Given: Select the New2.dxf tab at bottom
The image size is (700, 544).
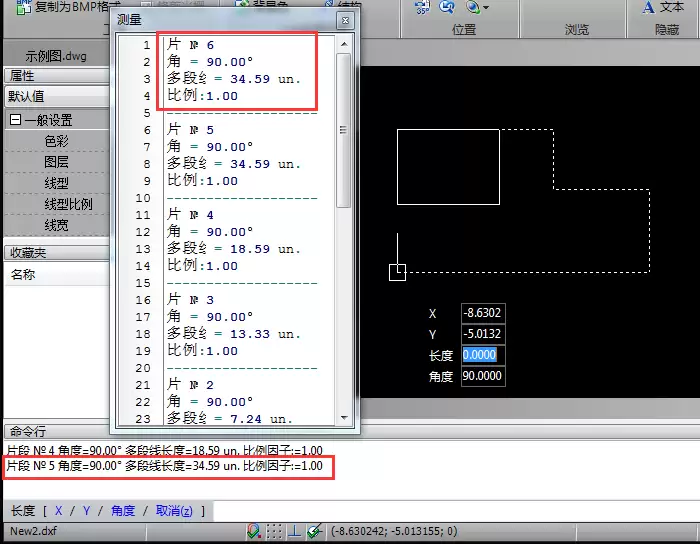Looking at the screenshot, I should [x=33, y=531].
